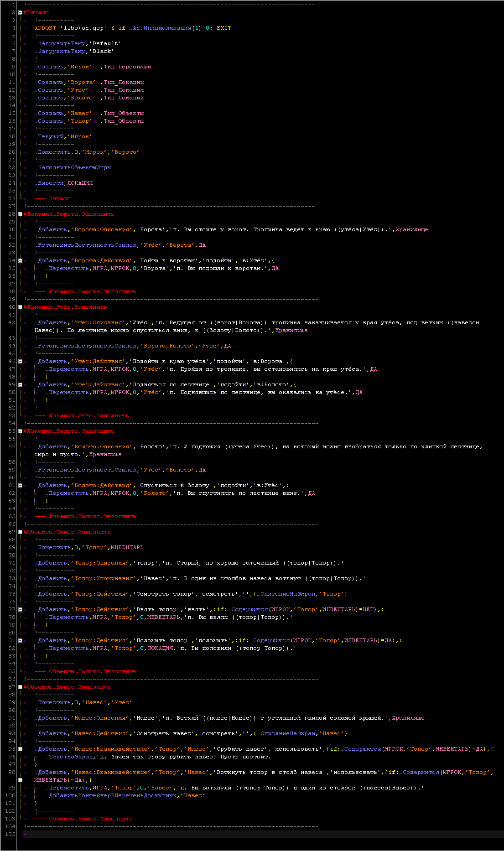Click Тип_Объекты on line 16
The height and width of the screenshot is (851, 504).
point(124,121)
